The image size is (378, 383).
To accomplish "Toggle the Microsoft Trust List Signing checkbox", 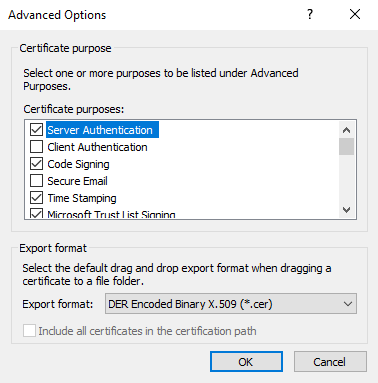I will [36, 213].
